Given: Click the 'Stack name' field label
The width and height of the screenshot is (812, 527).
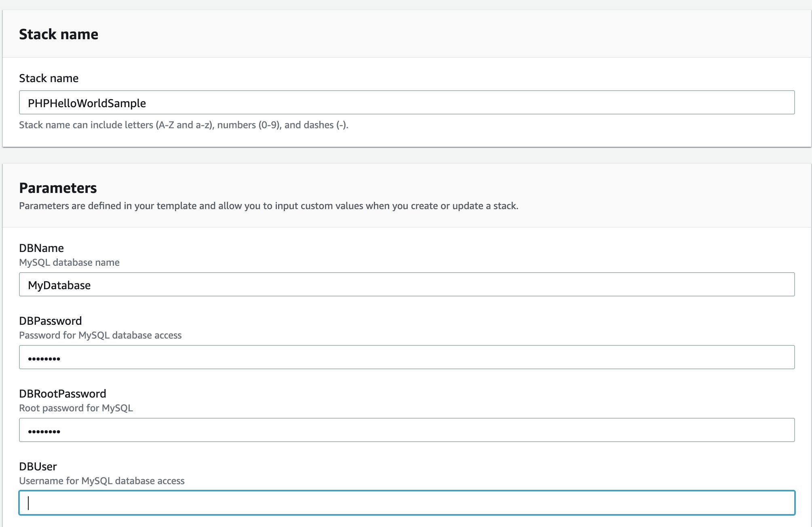Looking at the screenshot, I should [49, 78].
